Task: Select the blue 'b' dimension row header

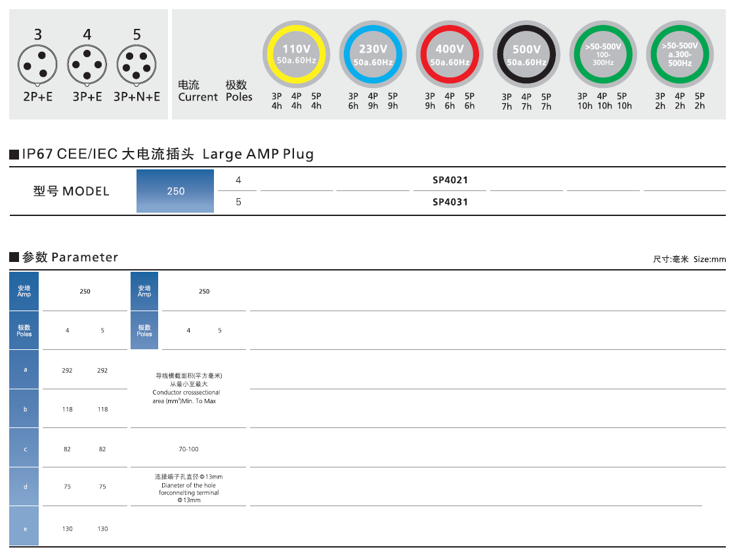Action: (24, 408)
